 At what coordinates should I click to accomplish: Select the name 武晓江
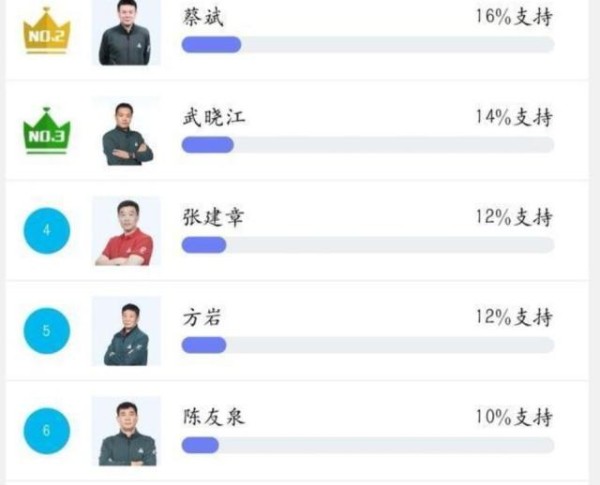click(x=214, y=118)
